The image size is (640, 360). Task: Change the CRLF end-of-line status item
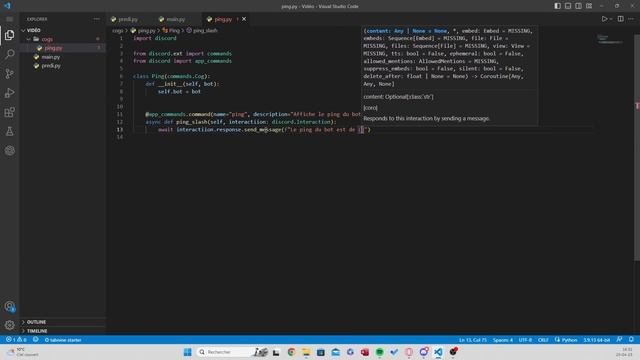pos(543,340)
